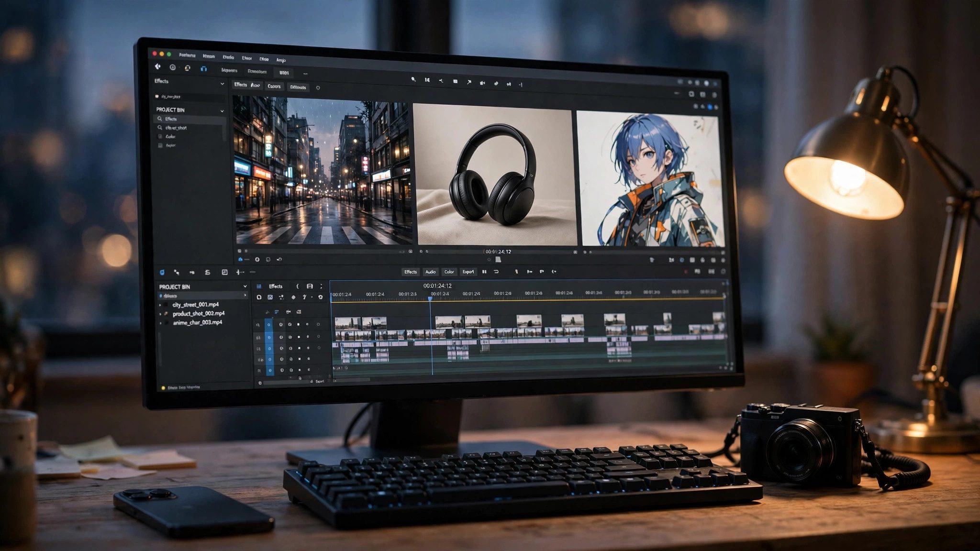
Task: Open lower PROJECT BIN dropdown chevron
Action: point(245,287)
